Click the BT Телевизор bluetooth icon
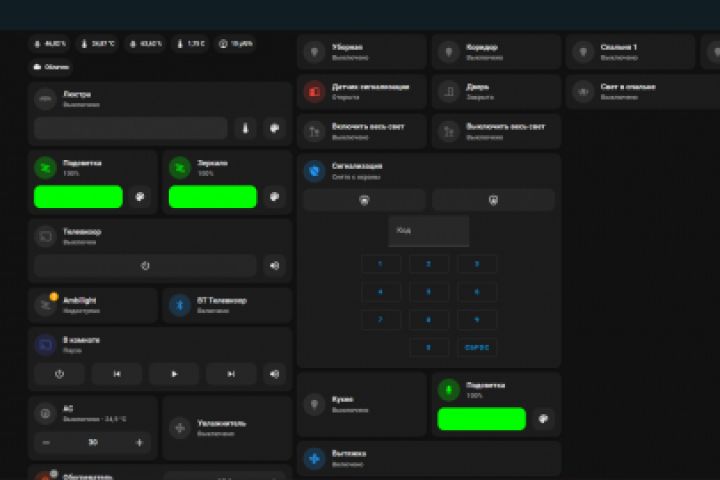 tap(180, 305)
